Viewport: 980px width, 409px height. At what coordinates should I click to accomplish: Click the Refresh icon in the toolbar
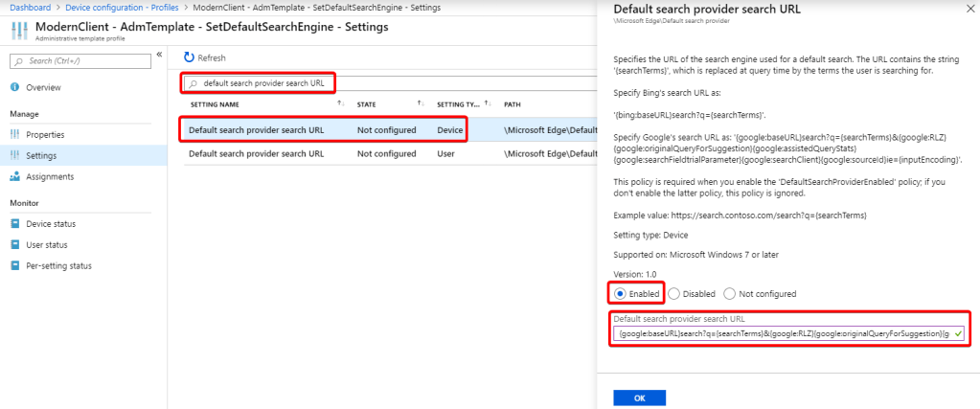(x=189, y=58)
